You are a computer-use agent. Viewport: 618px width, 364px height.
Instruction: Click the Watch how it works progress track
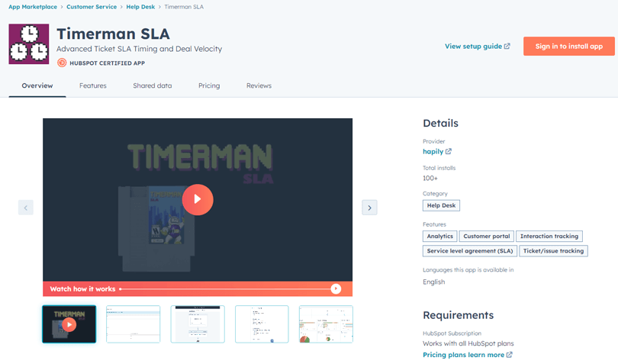[x=225, y=289]
